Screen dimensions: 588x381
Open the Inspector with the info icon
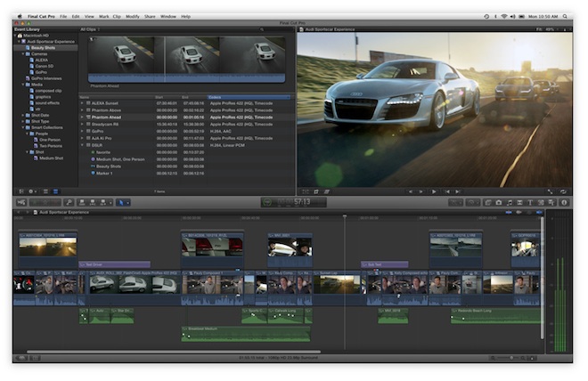click(564, 203)
